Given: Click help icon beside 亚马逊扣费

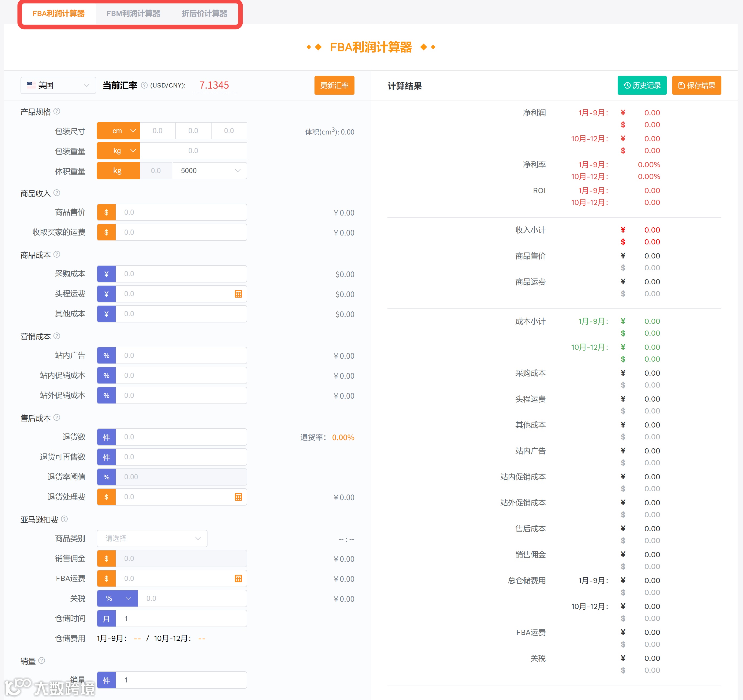Looking at the screenshot, I should 64,519.
